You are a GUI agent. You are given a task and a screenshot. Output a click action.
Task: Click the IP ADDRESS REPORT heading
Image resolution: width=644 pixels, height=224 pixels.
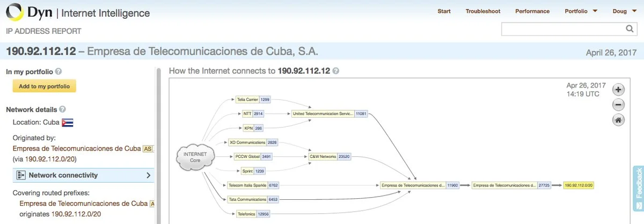tap(43, 31)
